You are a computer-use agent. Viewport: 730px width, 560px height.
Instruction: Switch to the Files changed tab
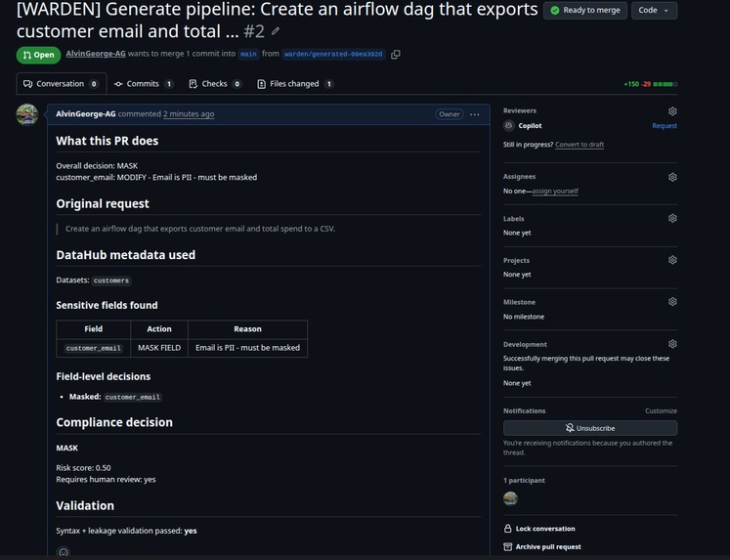(x=295, y=84)
